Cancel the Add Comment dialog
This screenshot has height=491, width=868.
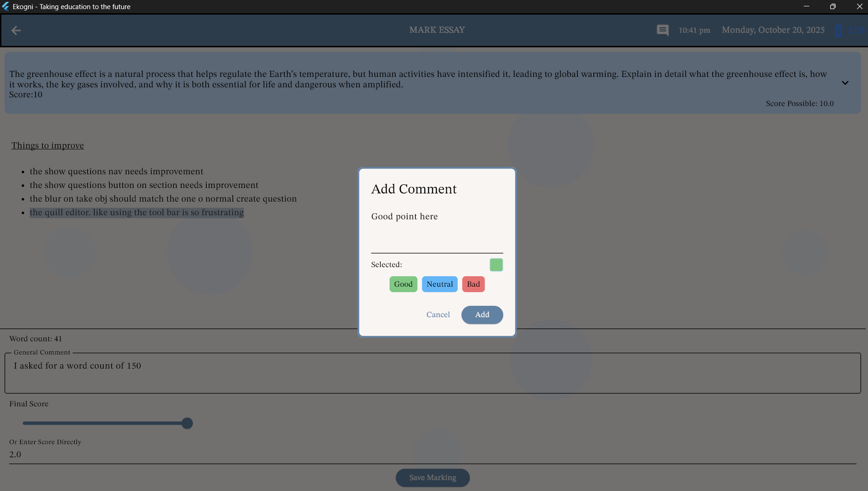pyautogui.click(x=438, y=315)
